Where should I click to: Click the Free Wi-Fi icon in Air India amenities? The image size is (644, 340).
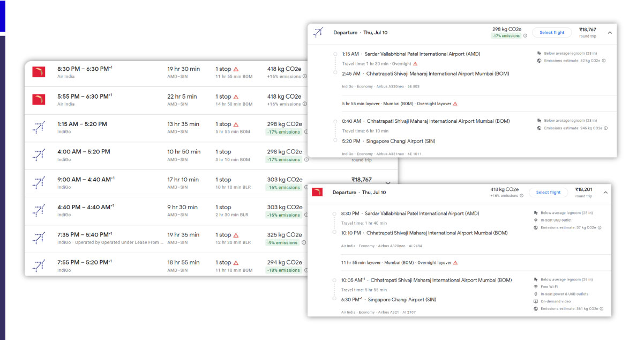(x=536, y=286)
